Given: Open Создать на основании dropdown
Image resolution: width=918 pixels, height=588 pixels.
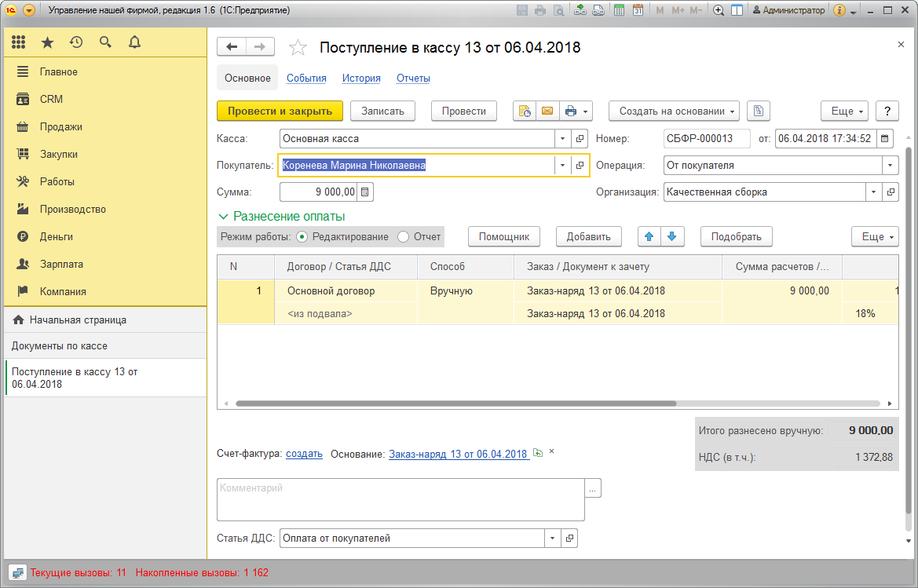Looking at the screenshot, I should (674, 111).
